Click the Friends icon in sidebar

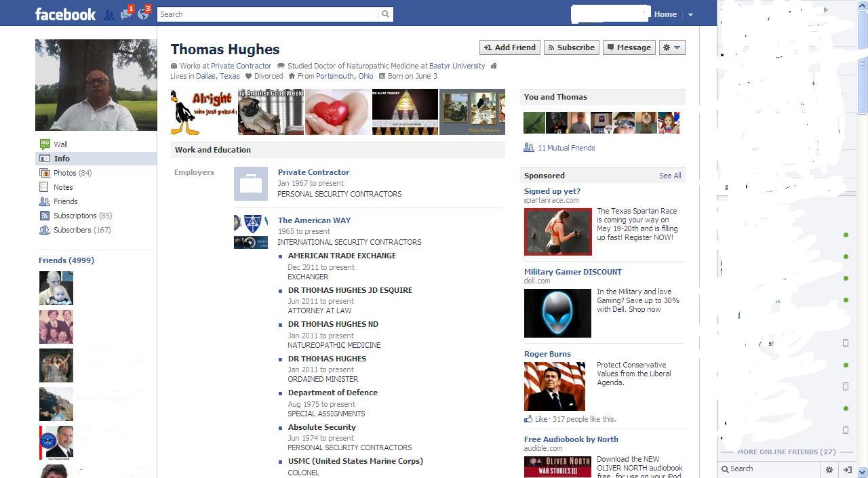click(x=45, y=201)
